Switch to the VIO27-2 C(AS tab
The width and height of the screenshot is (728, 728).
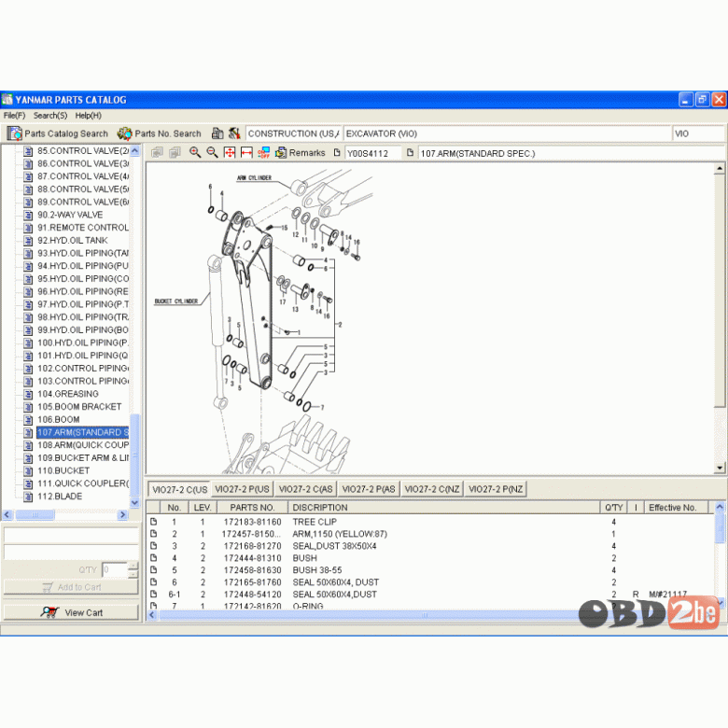305,489
